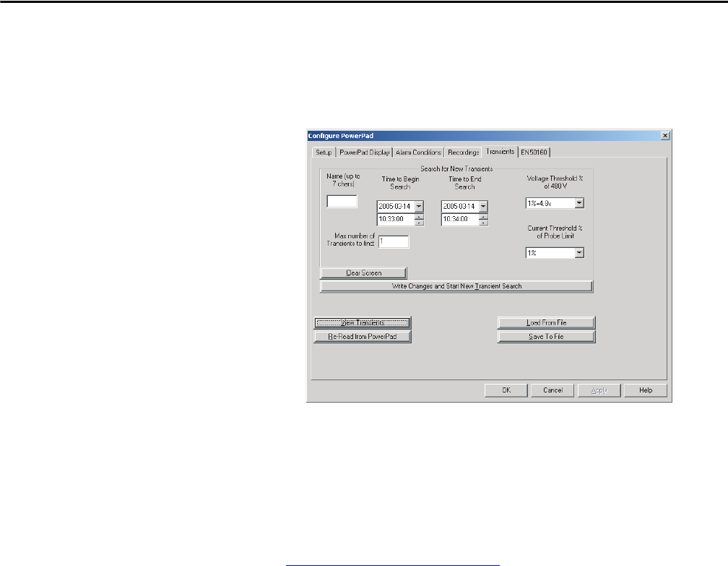Screen dimensions: 728x566
Task: Switch to the Setup tab
Action: tap(324, 153)
